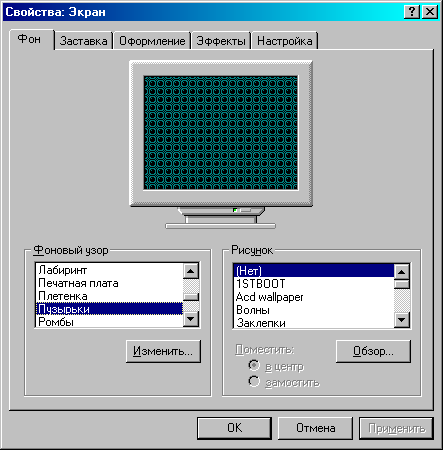This screenshot has height=450, width=443.
Task: Open the Оформление tab
Action: (152, 41)
